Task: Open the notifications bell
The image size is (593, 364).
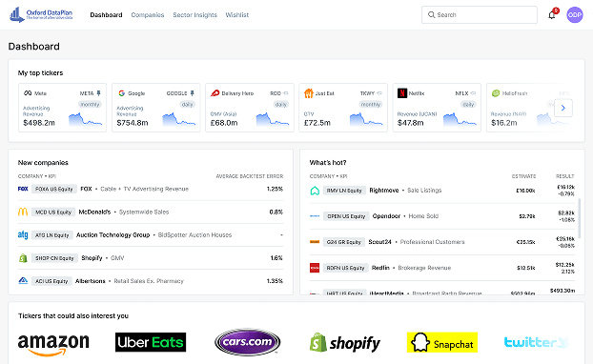Action: (552, 15)
